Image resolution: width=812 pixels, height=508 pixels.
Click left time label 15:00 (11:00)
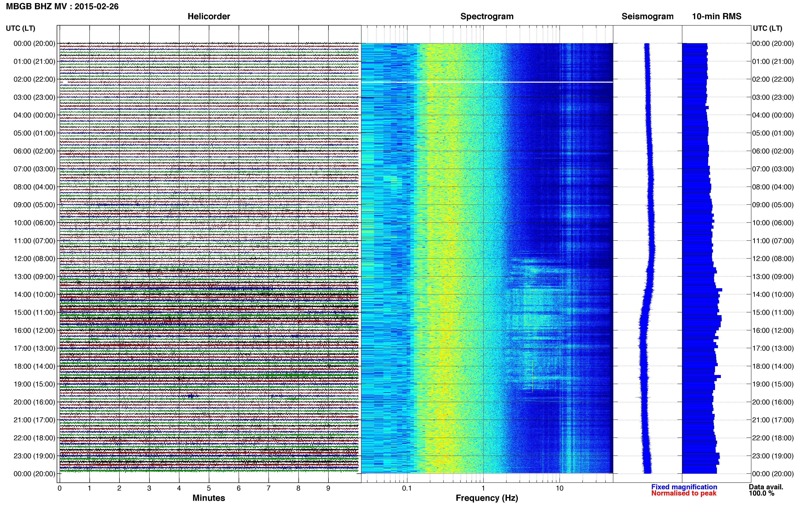tap(34, 312)
